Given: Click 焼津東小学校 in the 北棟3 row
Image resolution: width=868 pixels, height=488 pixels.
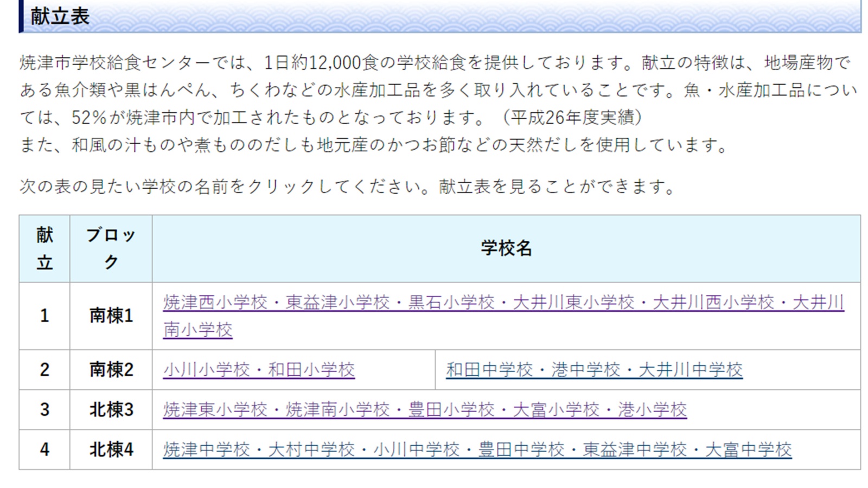Looking at the screenshot, I should pos(215,410).
